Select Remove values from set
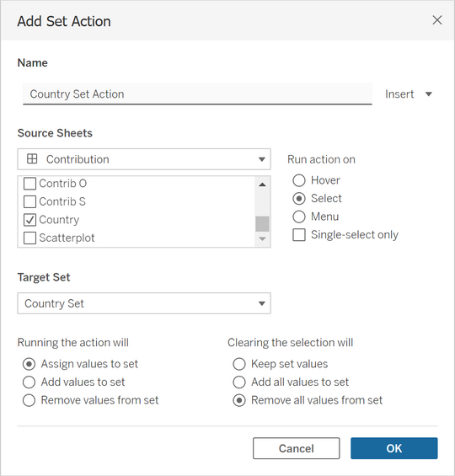This screenshot has height=476, width=455. [29, 400]
